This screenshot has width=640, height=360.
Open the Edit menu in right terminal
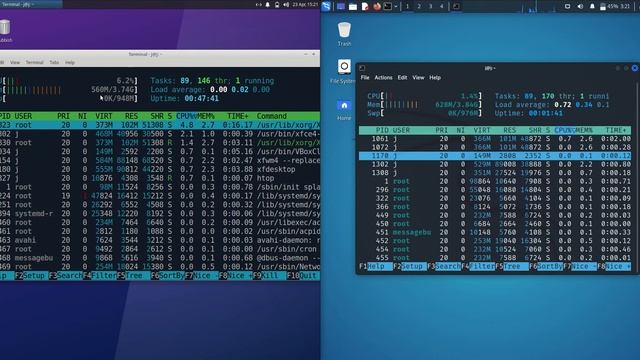(x=402, y=78)
